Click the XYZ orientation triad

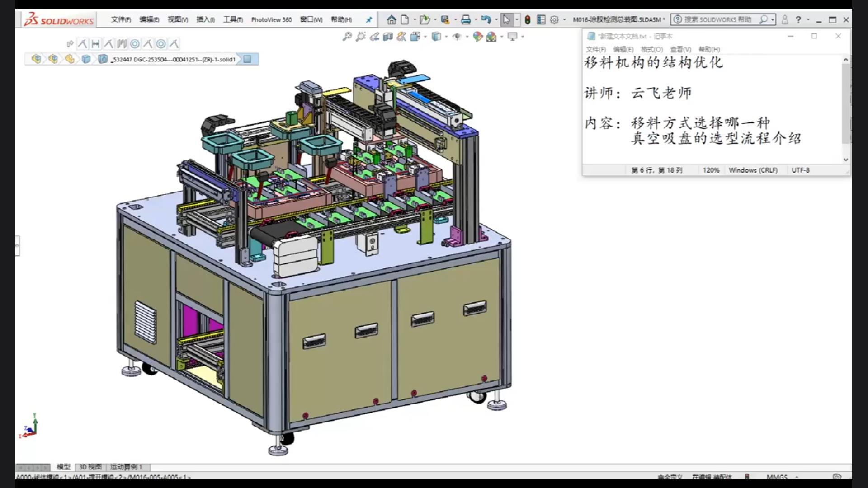coord(29,426)
